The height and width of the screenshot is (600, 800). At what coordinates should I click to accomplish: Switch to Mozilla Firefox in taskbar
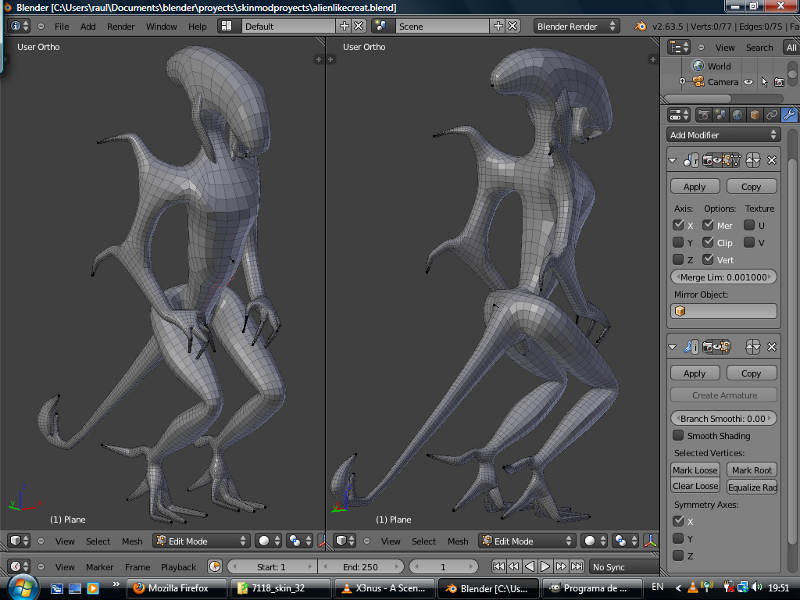pyautogui.click(x=177, y=588)
